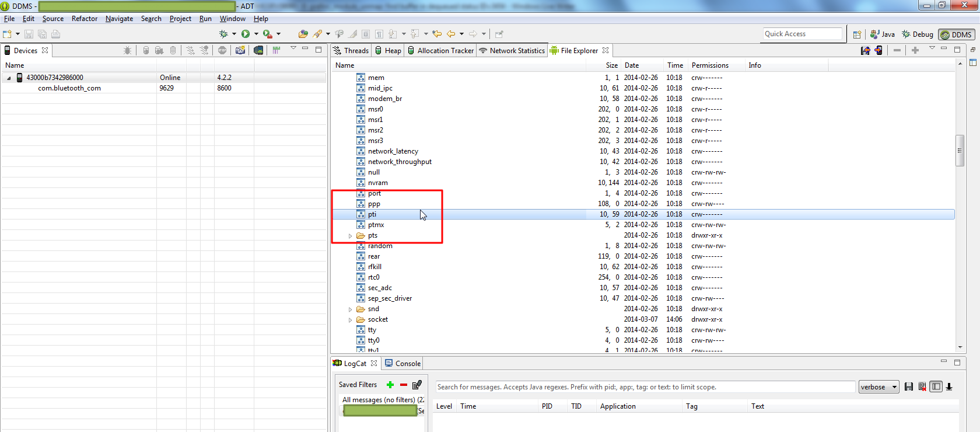
Task: Switch to the Allocation Tracker tab
Action: coord(441,51)
